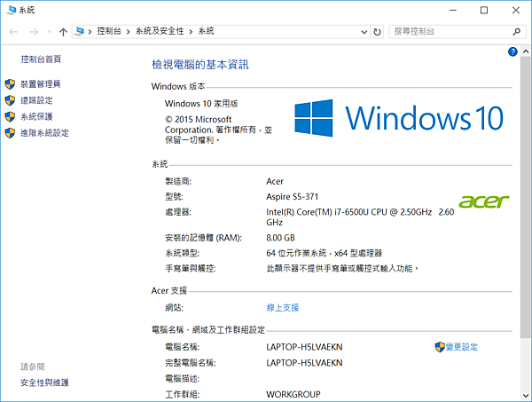The image size is (532, 402).
Task: Click the 8.00 GB RAM value
Action: pyautogui.click(x=280, y=238)
